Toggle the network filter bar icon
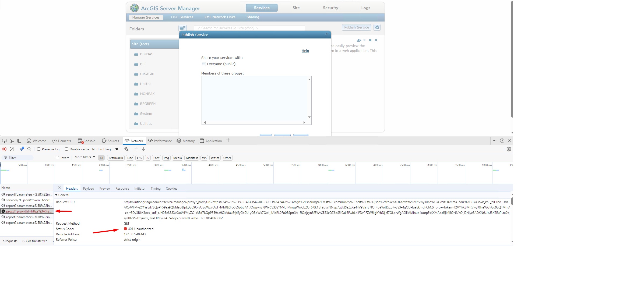 (22, 149)
